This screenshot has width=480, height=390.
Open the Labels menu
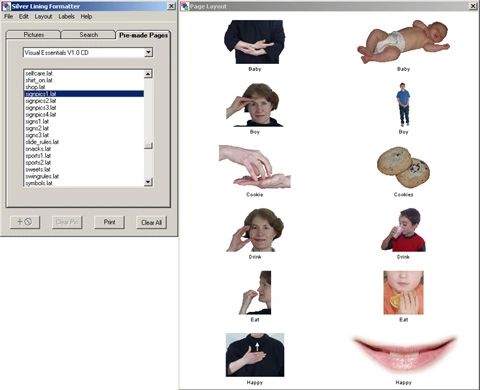66,16
